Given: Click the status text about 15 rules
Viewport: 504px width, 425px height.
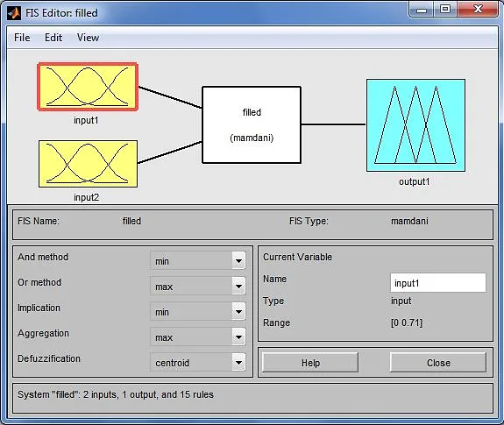Looking at the screenshot, I should [116, 394].
